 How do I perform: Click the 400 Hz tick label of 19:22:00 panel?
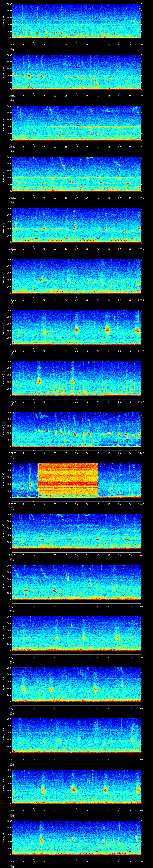click(x=9, y=433)
